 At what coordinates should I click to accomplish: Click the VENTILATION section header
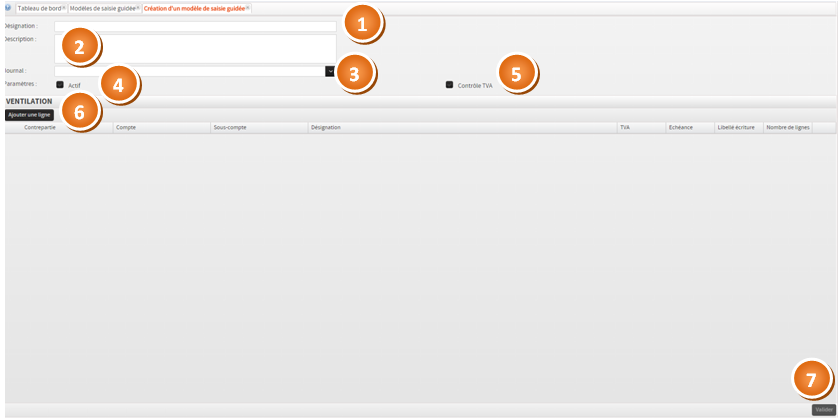click(x=420, y=101)
